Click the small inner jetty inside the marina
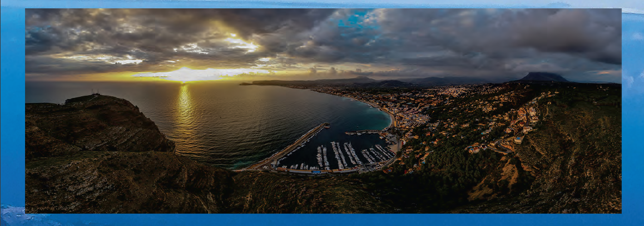Viewport: 644px width, 226px height. click(360, 133)
